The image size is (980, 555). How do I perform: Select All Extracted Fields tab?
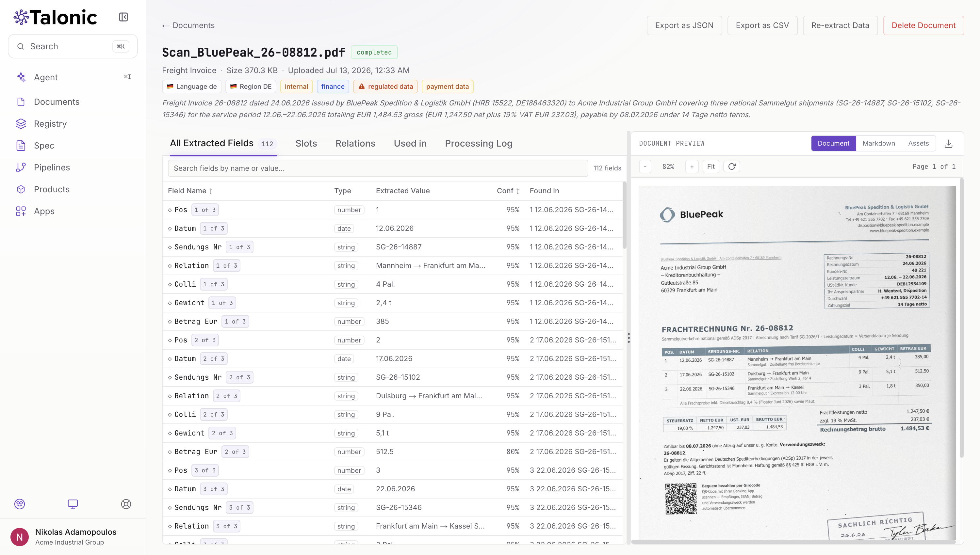point(223,143)
